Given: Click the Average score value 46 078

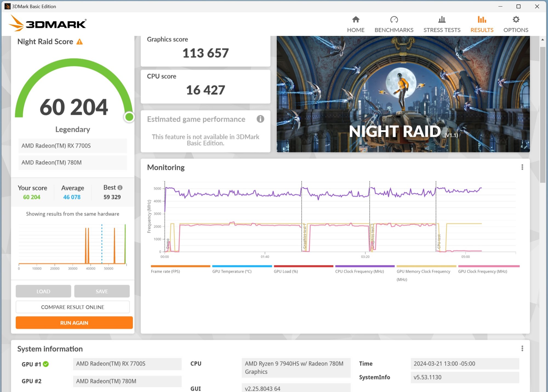Looking at the screenshot, I should click(72, 197).
